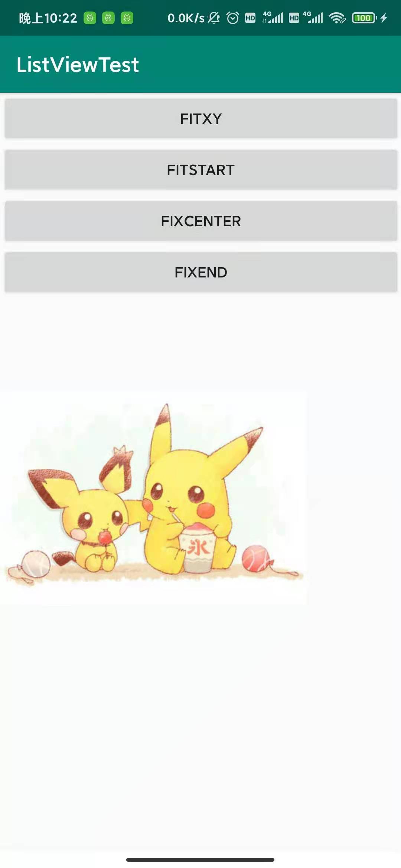Viewport: 401px width, 868px height.
Task: Tap the FITXY button
Action: tap(201, 119)
